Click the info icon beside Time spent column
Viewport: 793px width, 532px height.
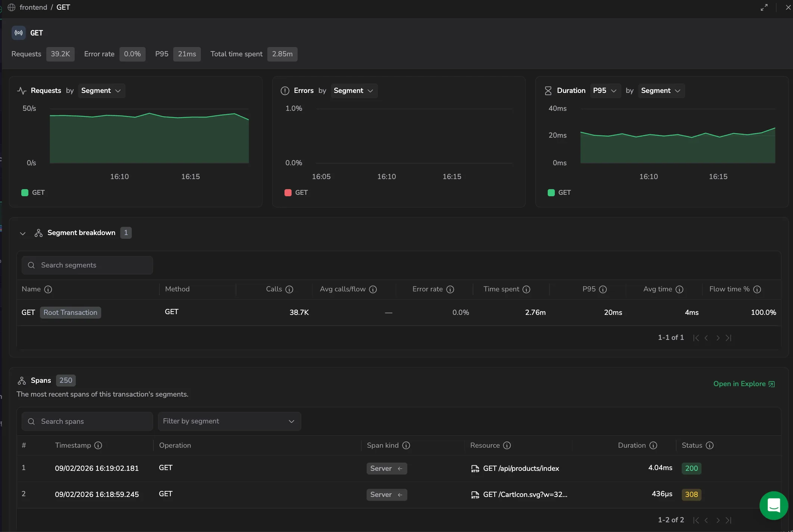point(526,289)
